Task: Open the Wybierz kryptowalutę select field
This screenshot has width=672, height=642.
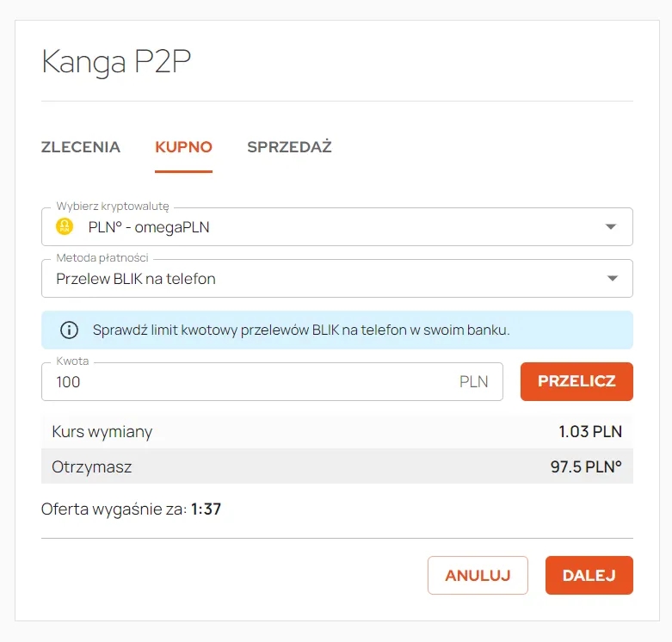Action: pyautogui.click(x=336, y=226)
